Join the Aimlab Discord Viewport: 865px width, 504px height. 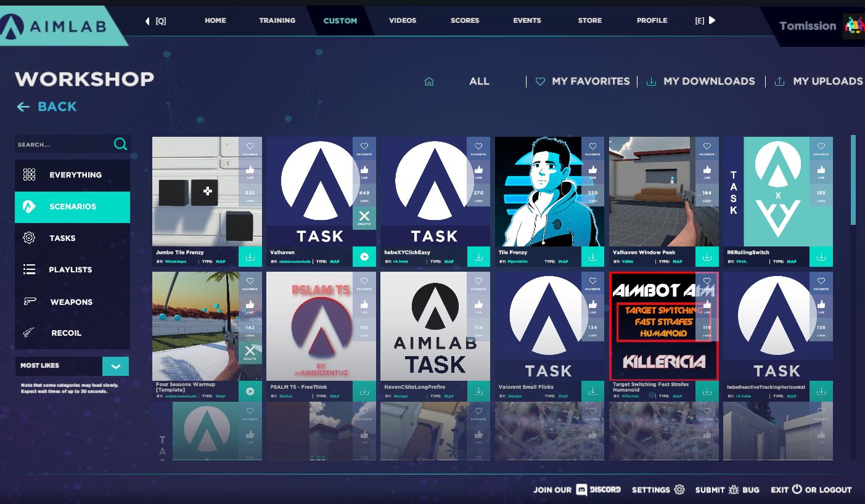[577, 490]
